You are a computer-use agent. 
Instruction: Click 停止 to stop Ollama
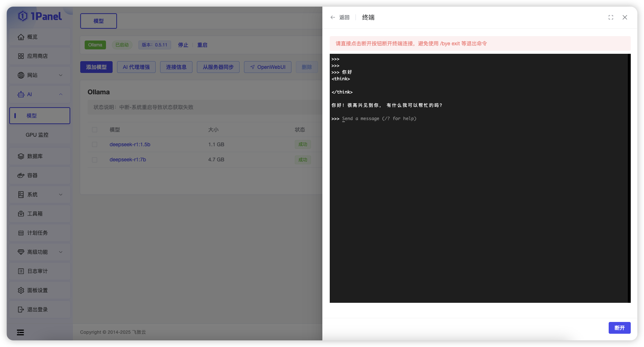click(183, 45)
